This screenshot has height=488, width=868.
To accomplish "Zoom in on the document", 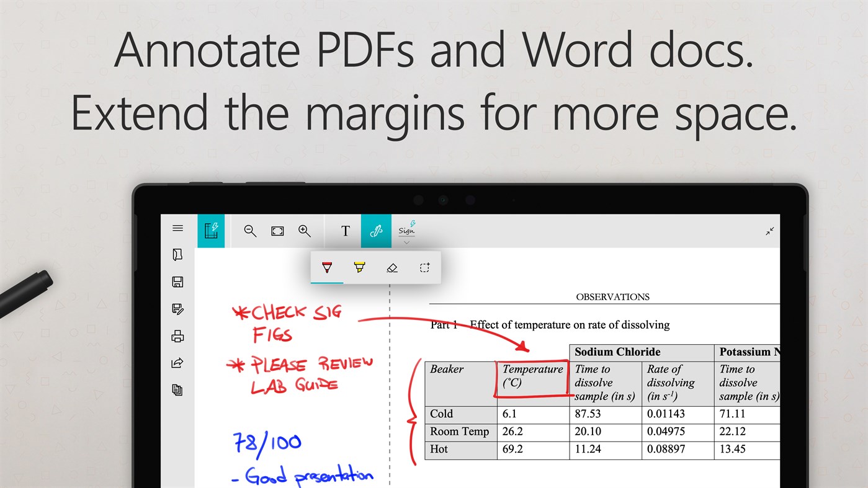I will click(x=305, y=231).
